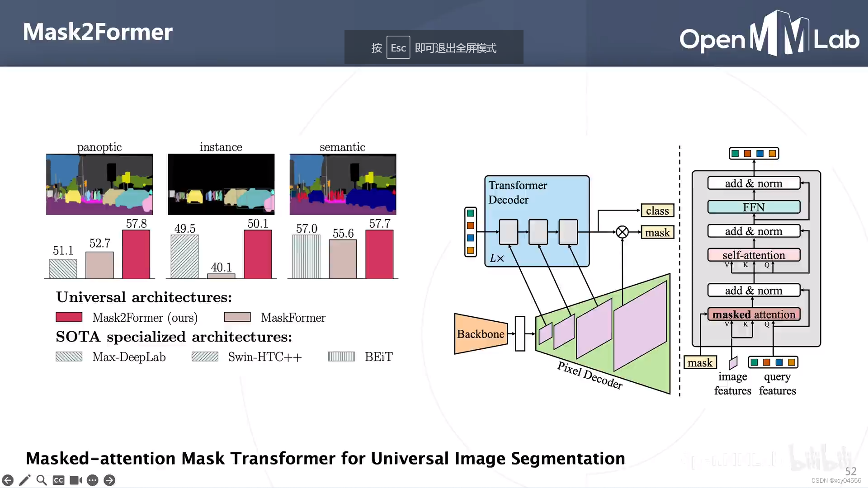The image size is (868, 488).
Task: Click the panoptic segmentation image
Action: [99, 184]
